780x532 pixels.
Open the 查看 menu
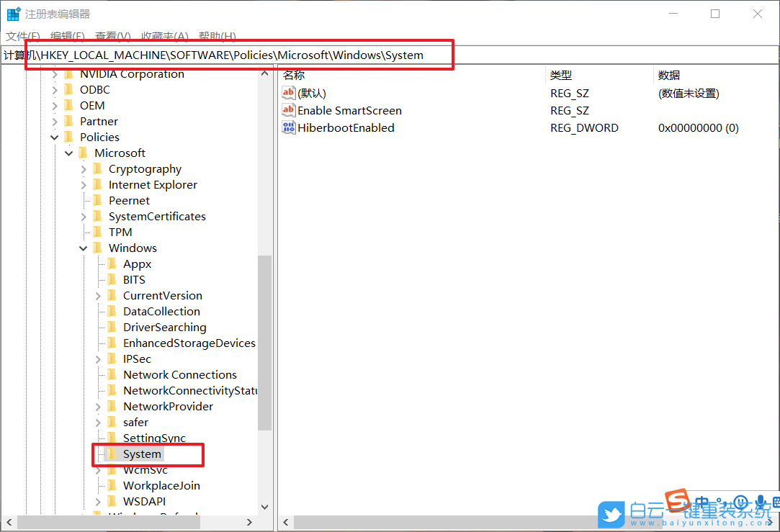pyautogui.click(x=112, y=36)
